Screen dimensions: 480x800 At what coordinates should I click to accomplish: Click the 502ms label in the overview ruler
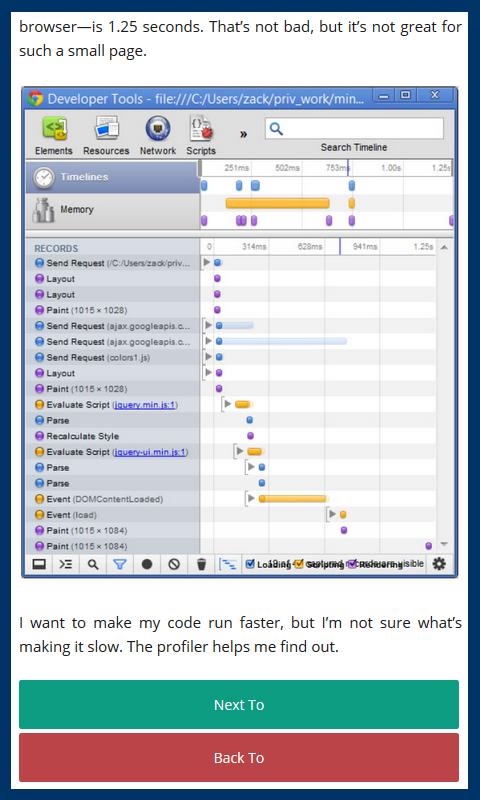[x=287, y=167]
